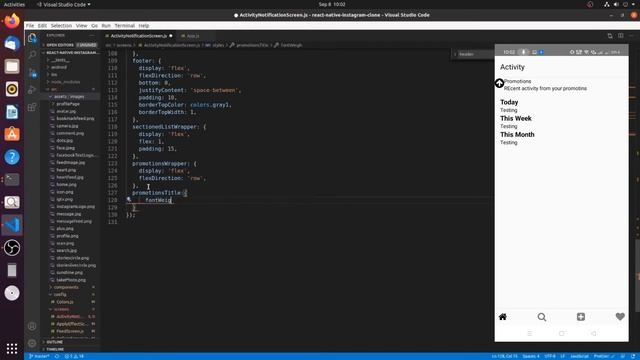Open the Selection menu
This screenshot has width=640, height=360.
(x=61, y=25)
